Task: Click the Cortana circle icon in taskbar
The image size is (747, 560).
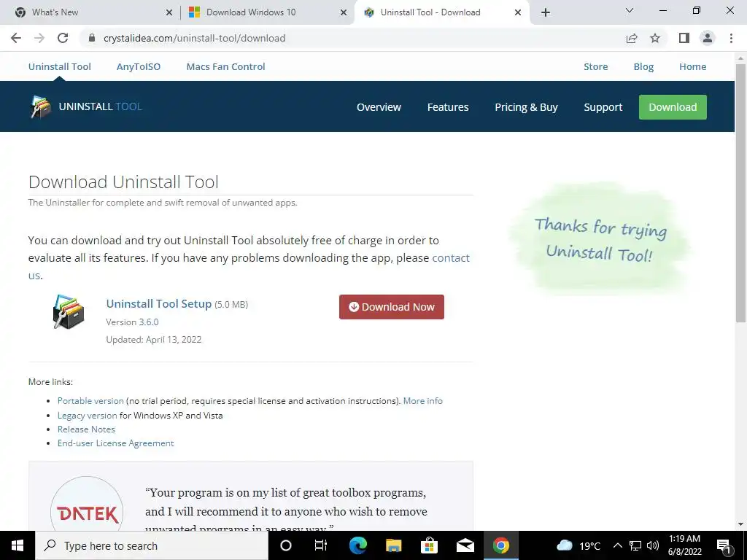Action: (x=286, y=545)
